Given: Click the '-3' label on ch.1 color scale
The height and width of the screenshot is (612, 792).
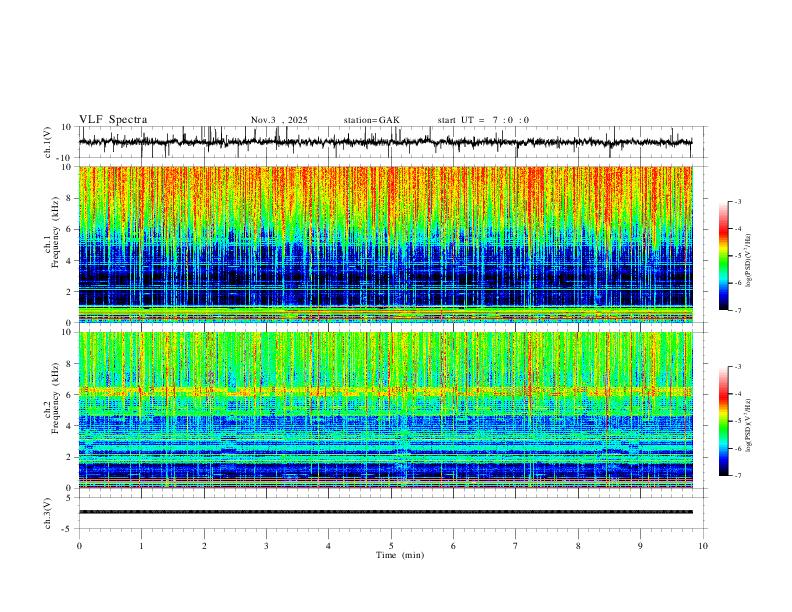Looking at the screenshot, I should [737, 201].
